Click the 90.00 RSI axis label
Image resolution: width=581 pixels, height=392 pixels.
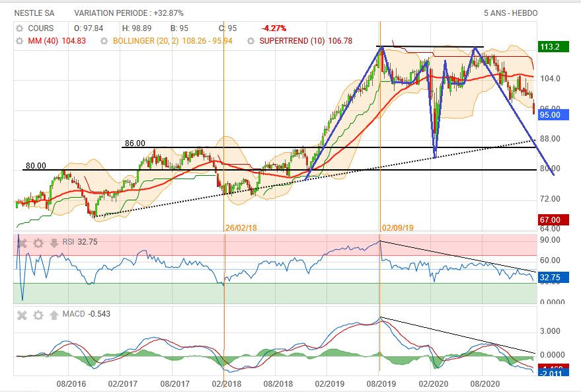[550, 240]
